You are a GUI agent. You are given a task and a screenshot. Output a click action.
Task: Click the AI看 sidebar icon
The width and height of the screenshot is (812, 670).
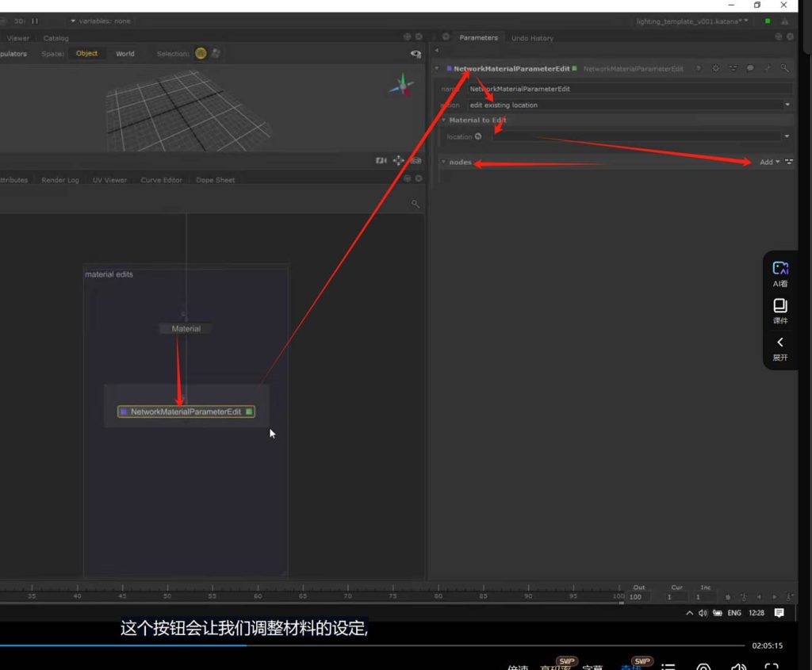coord(780,274)
